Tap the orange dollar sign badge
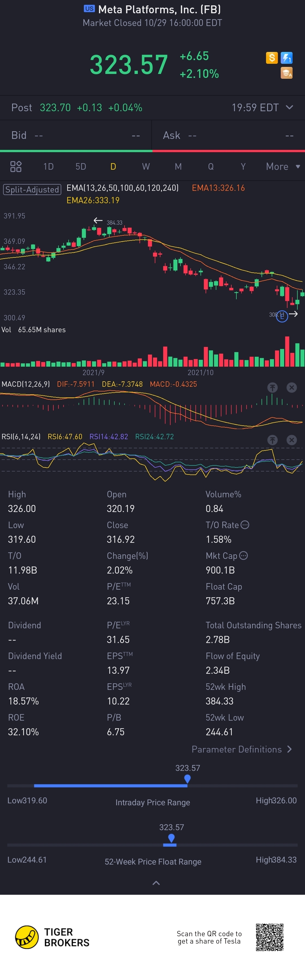 tap(271, 58)
